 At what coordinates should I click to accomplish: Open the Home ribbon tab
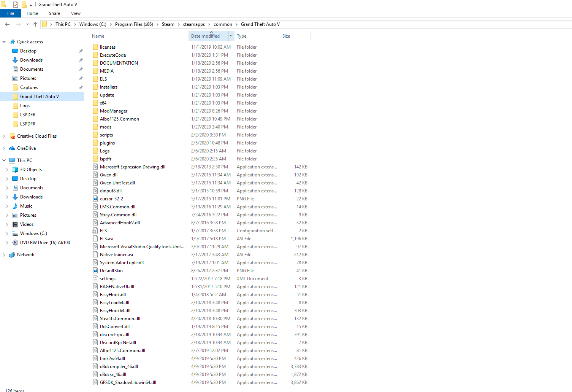pos(32,13)
